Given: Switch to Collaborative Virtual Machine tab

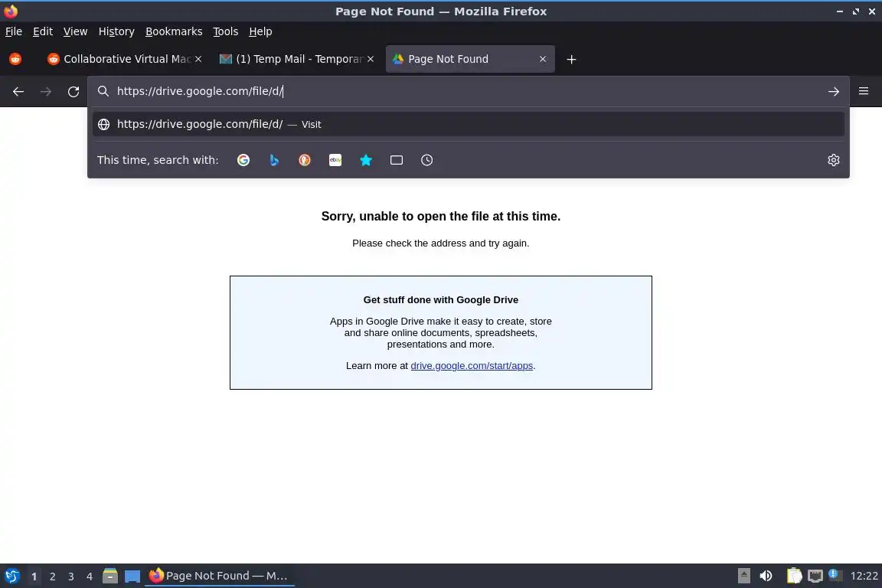Looking at the screenshot, I should [x=124, y=59].
